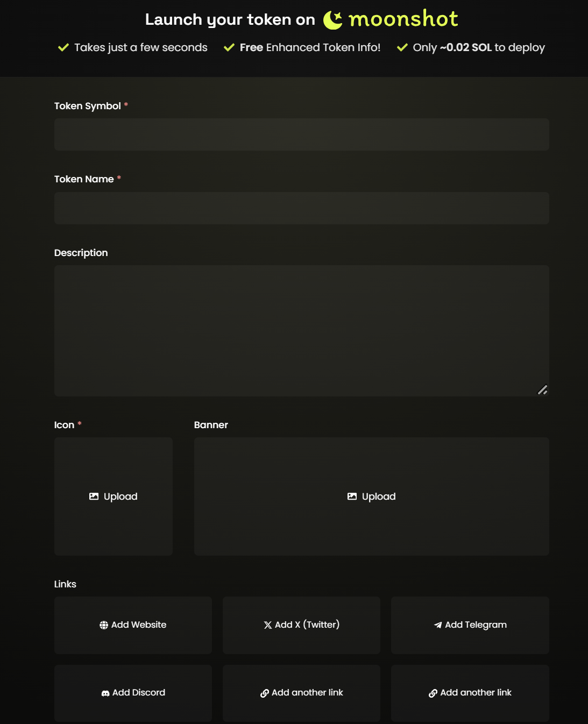Click the Token Name label

(x=84, y=179)
